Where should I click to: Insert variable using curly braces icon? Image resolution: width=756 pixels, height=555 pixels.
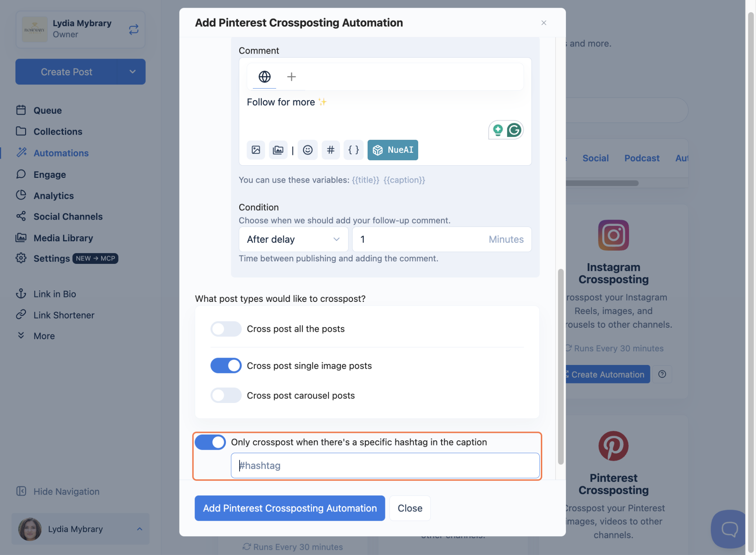click(353, 150)
